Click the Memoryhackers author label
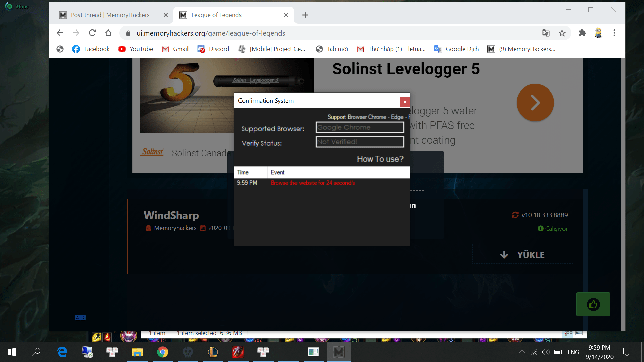Viewport: 644px width, 362px height. (175, 228)
